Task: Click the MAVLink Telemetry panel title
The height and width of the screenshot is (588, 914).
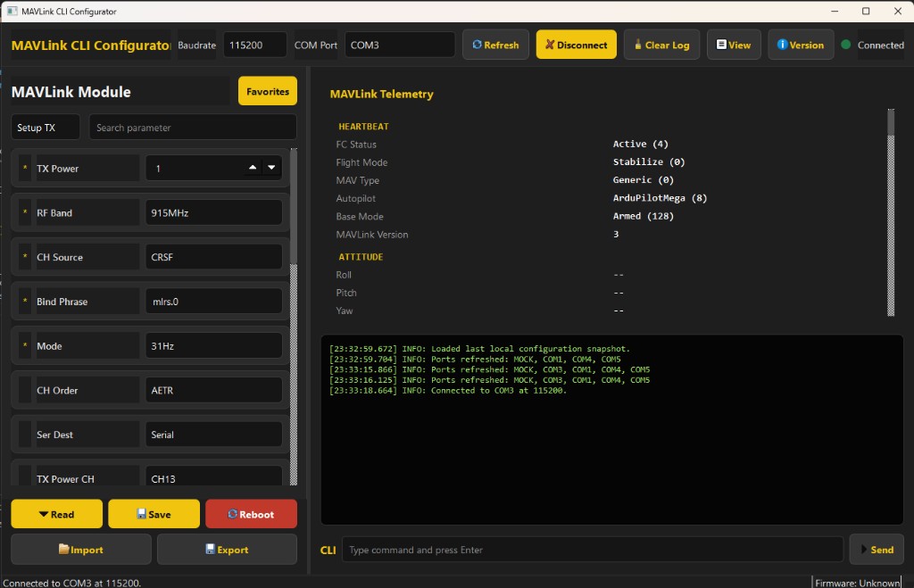Action: [x=381, y=94]
